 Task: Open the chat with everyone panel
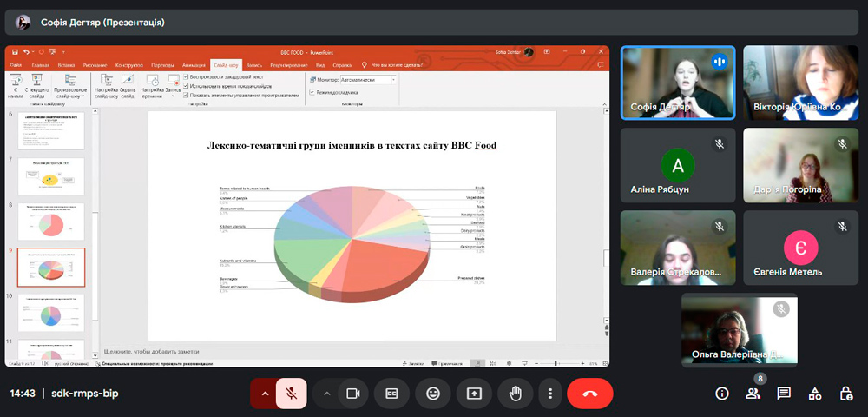tap(784, 394)
